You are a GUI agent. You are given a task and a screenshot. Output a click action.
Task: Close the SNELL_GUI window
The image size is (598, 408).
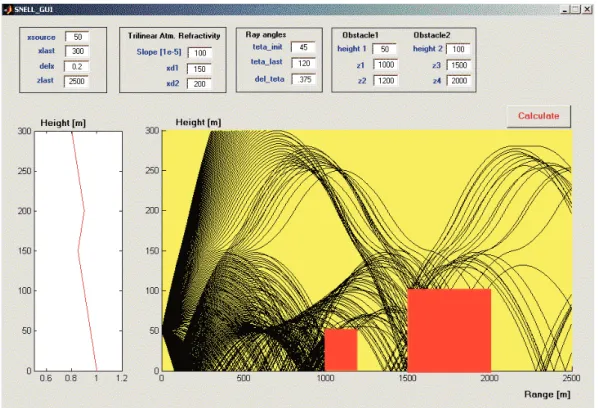point(587,10)
